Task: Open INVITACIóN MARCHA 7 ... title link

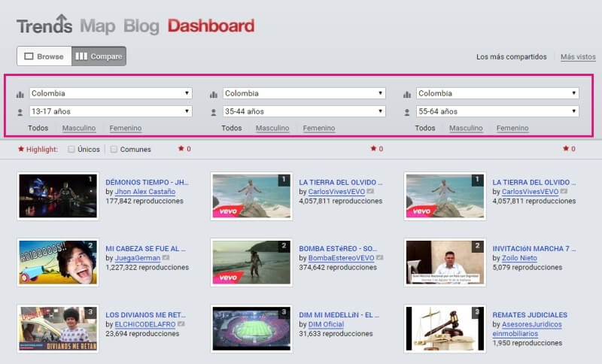Action: [x=534, y=248]
